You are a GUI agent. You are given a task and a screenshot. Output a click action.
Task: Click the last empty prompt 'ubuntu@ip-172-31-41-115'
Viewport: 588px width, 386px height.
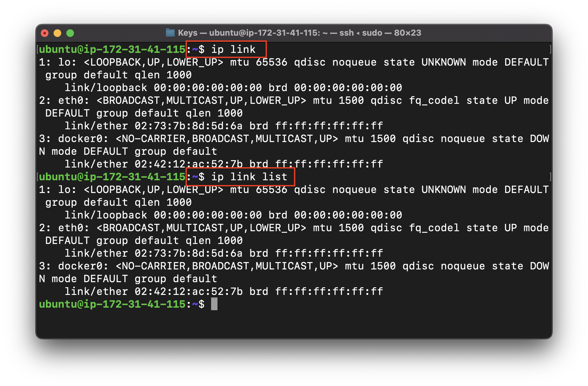pyautogui.click(x=112, y=304)
